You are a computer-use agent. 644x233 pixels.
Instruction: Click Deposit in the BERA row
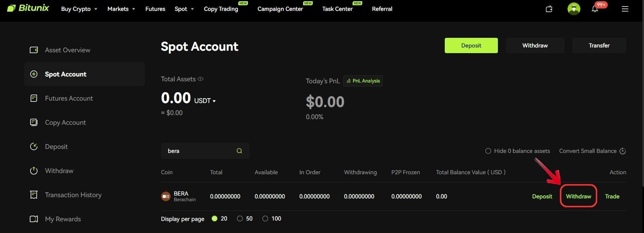[542, 196]
